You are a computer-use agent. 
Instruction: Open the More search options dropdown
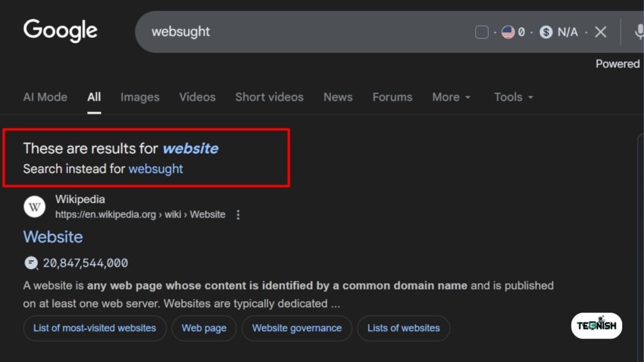451,97
